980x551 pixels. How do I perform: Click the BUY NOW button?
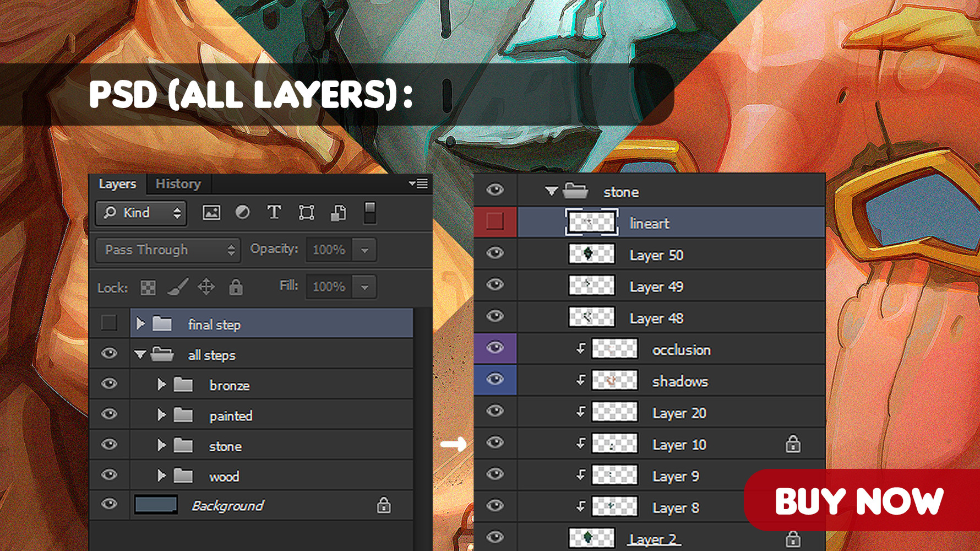click(x=862, y=500)
